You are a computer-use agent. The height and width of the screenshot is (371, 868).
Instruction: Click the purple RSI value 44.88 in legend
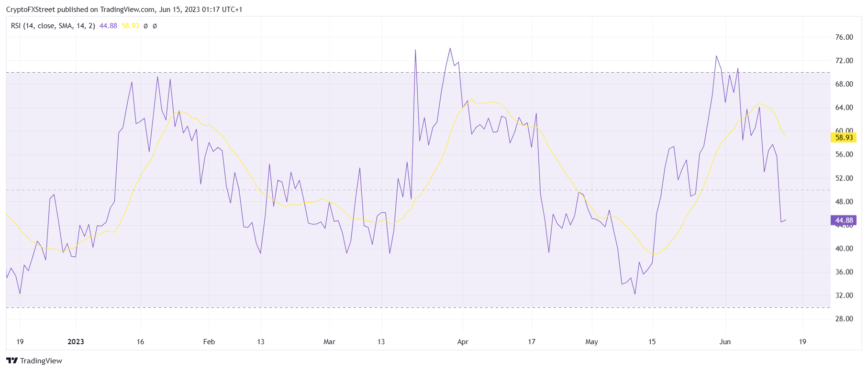pyautogui.click(x=108, y=26)
